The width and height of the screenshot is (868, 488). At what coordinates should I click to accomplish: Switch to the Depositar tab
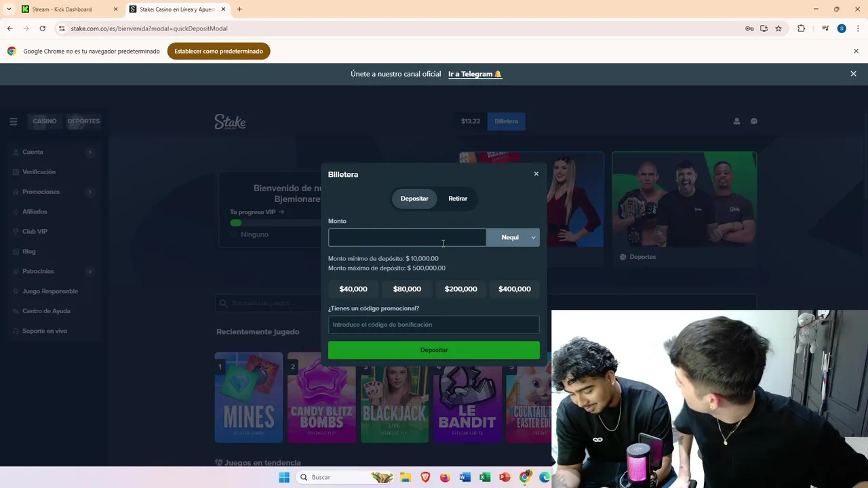[x=414, y=199]
